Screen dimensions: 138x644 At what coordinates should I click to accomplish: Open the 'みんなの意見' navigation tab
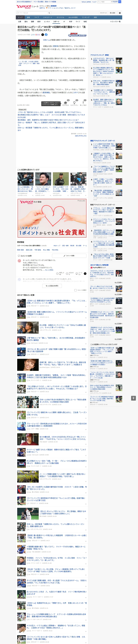(73, 17)
